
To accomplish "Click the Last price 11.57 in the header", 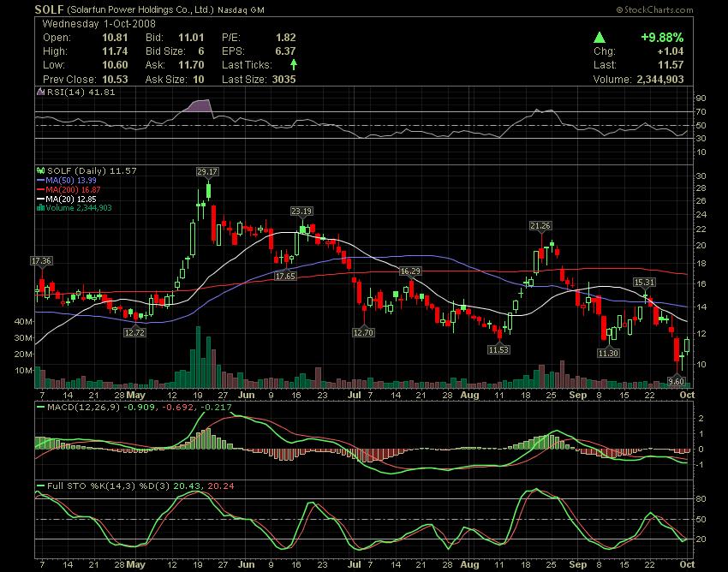I will [671, 65].
